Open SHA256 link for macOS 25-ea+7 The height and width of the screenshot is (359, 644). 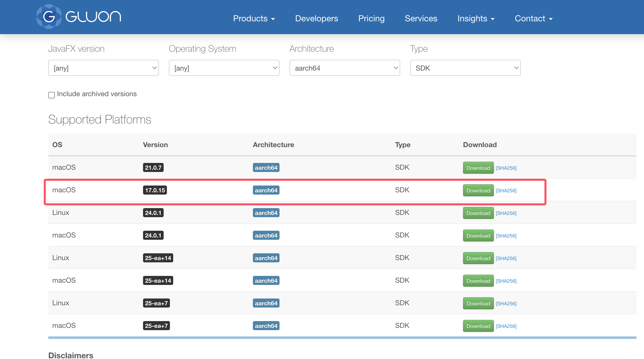[506, 326]
